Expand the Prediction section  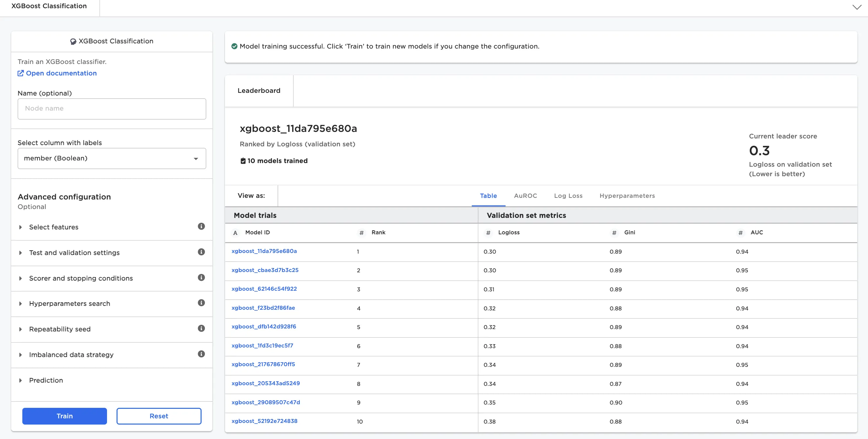pos(46,380)
